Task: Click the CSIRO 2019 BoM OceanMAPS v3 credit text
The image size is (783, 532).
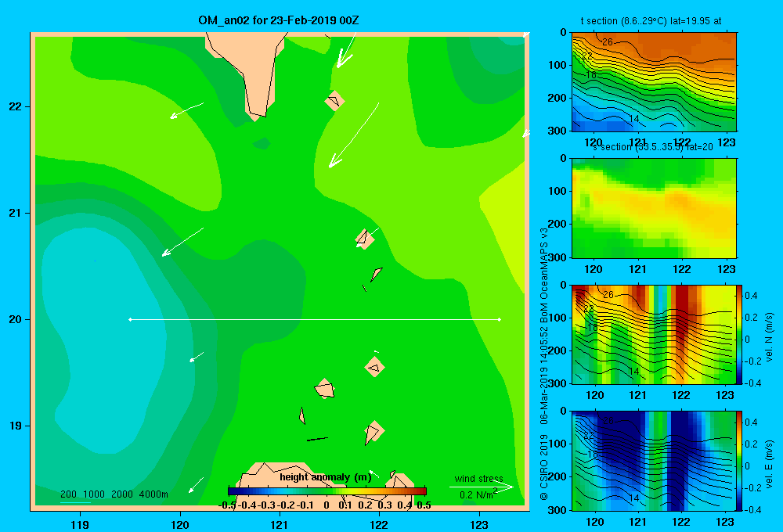Action: [544, 365]
